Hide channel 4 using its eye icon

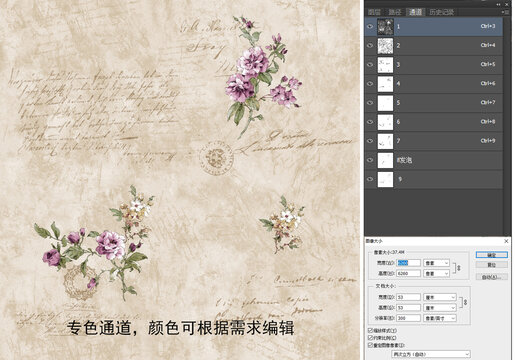(370, 84)
